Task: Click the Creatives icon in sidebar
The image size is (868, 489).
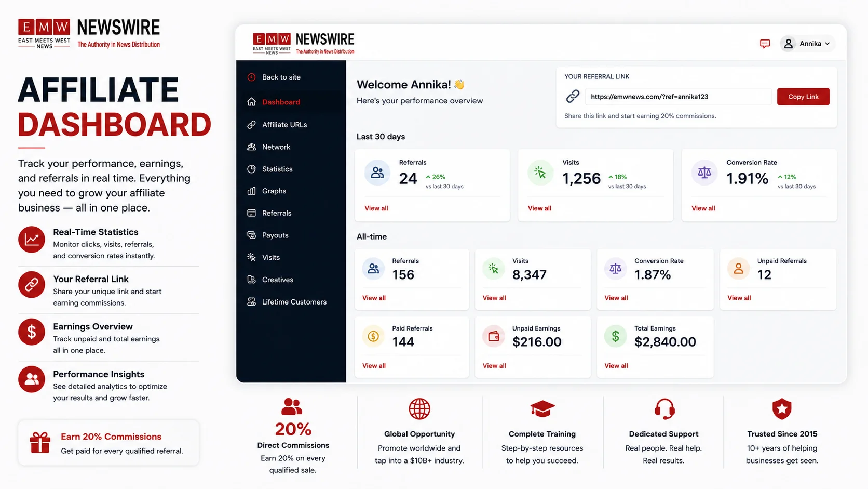Action: click(x=252, y=280)
